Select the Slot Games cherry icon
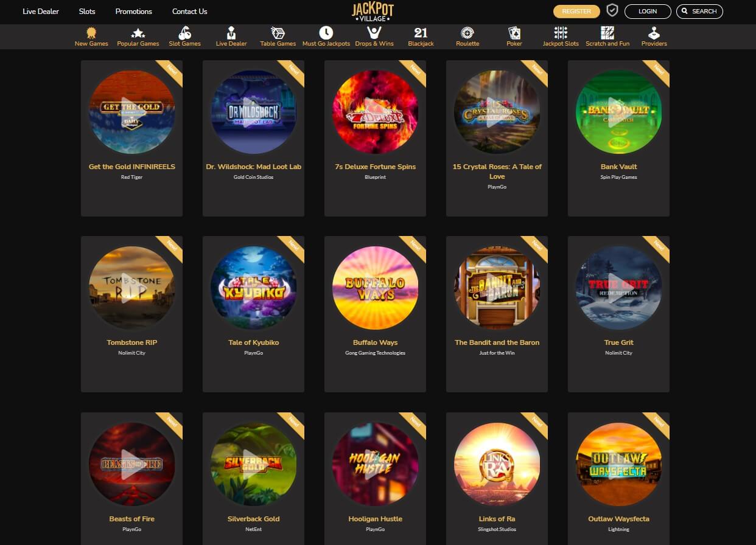The image size is (756, 545). (184, 33)
